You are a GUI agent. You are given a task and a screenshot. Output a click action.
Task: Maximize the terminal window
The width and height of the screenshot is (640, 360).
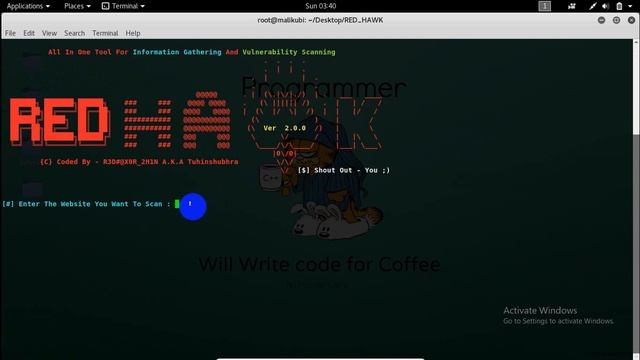(616, 20)
